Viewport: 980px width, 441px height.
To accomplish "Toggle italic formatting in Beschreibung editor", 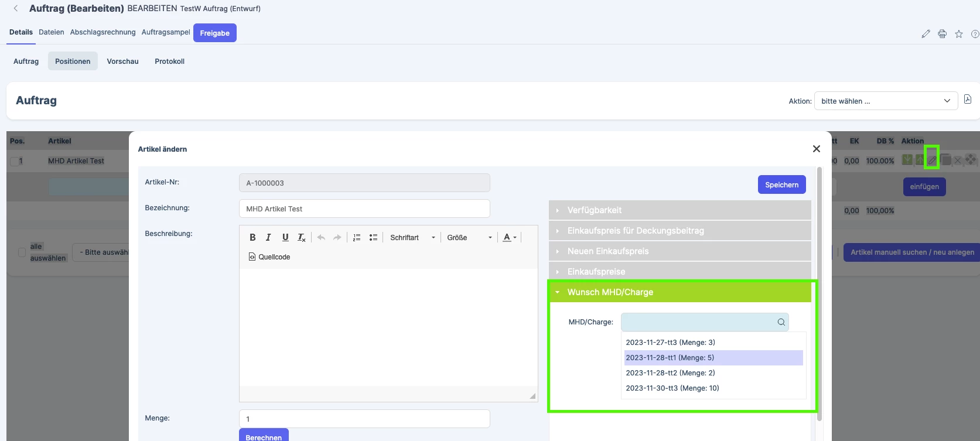I will tap(268, 237).
